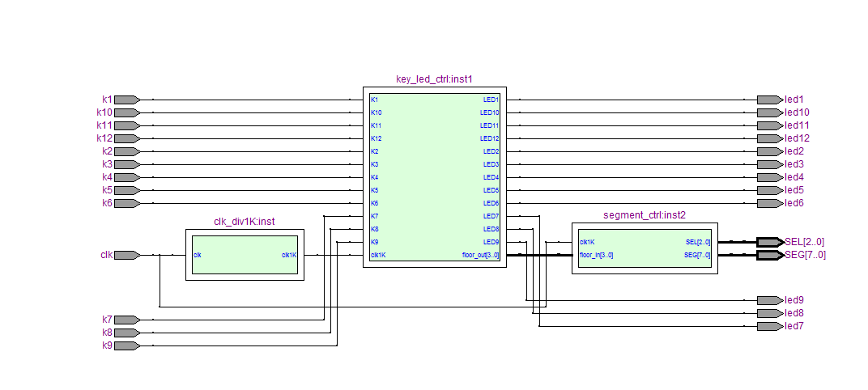This screenshot has width=868, height=390.
Task: Click the SEL[2..0] port inside segment_ctrl
Action: [x=697, y=242]
